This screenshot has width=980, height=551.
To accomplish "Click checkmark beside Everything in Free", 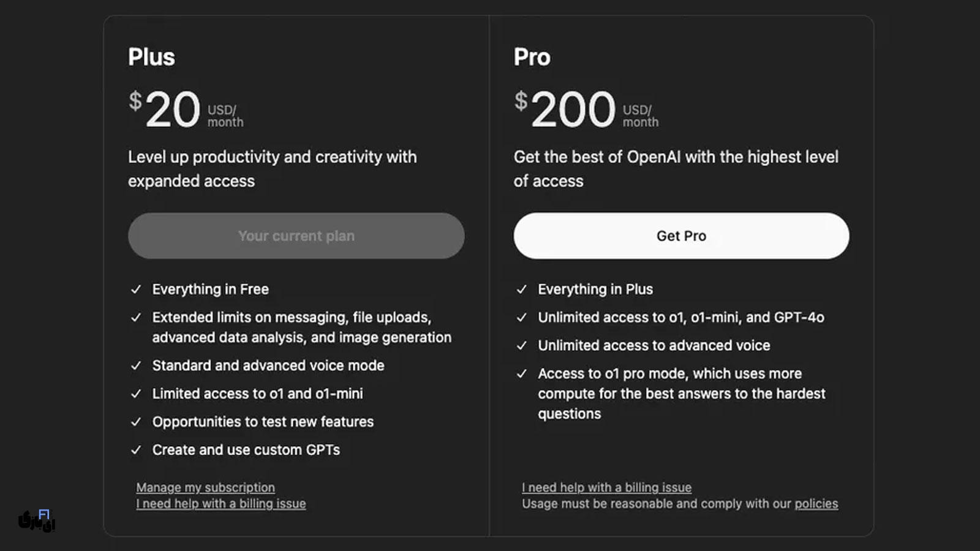I will 136,290.
